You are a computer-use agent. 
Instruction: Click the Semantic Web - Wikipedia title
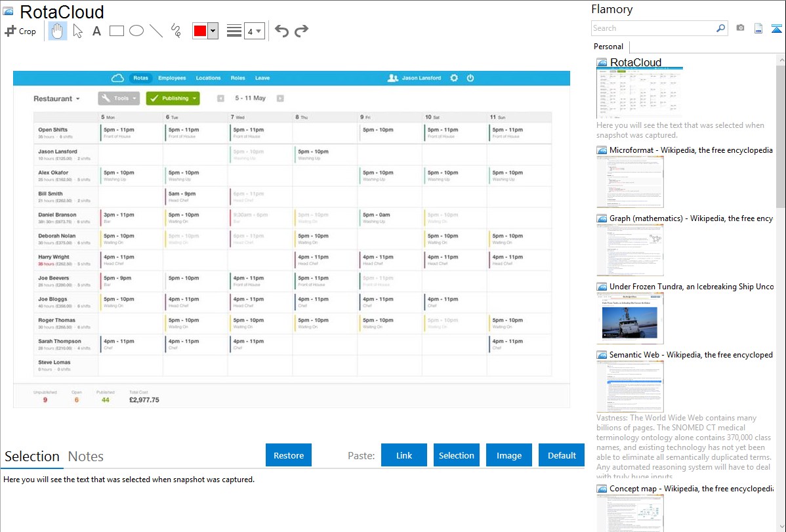pyautogui.click(x=691, y=354)
